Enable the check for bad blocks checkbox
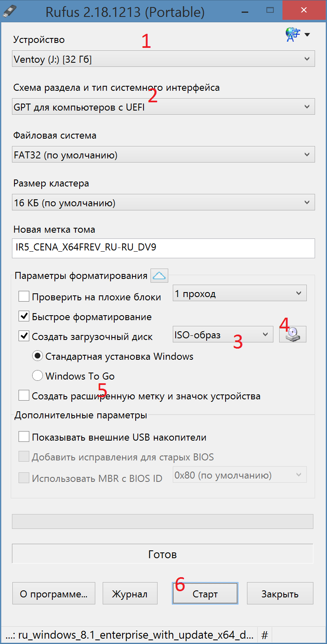Screen dimensions: 327x644 point(24,297)
